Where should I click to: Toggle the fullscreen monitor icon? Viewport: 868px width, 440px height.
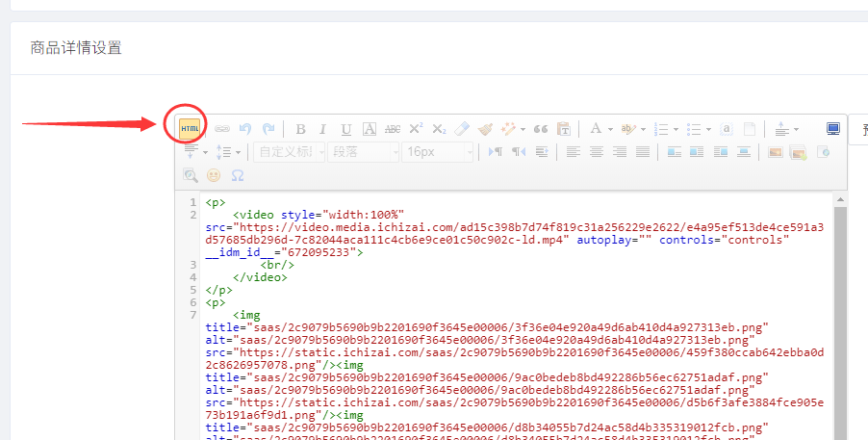833,129
